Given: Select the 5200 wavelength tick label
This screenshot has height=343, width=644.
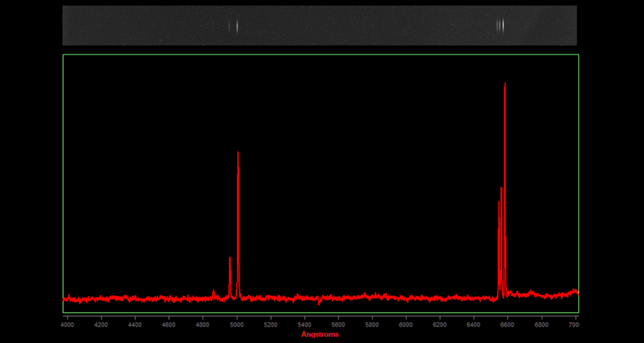Looking at the screenshot, I should pyautogui.click(x=270, y=324).
